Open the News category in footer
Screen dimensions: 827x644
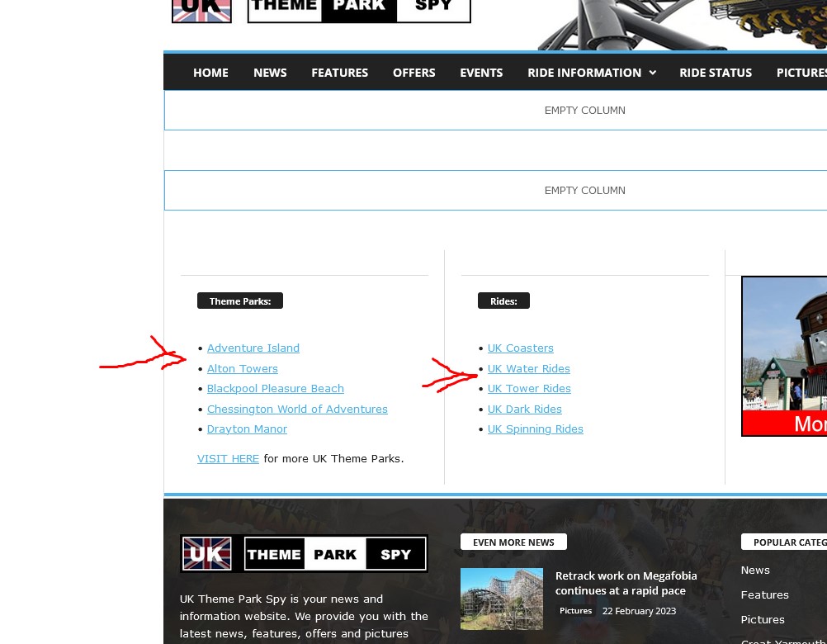tap(755, 571)
